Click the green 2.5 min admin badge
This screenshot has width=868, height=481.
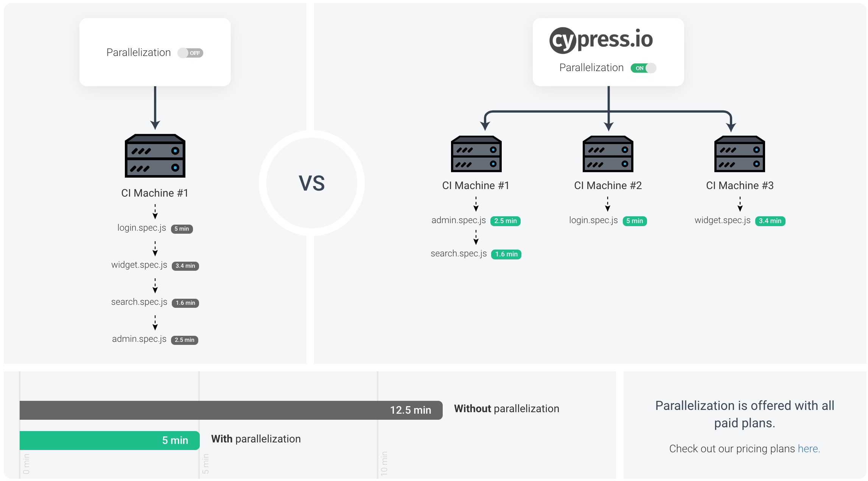pyautogui.click(x=505, y=221)
